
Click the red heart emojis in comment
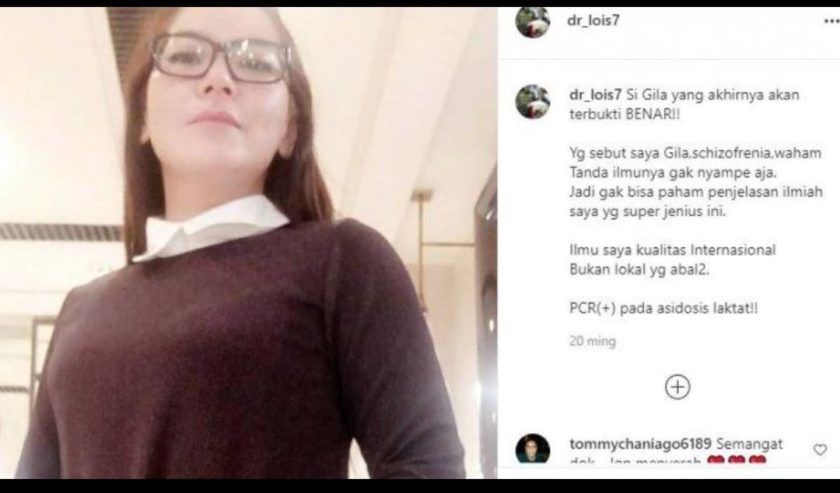(x=737, y=460)
